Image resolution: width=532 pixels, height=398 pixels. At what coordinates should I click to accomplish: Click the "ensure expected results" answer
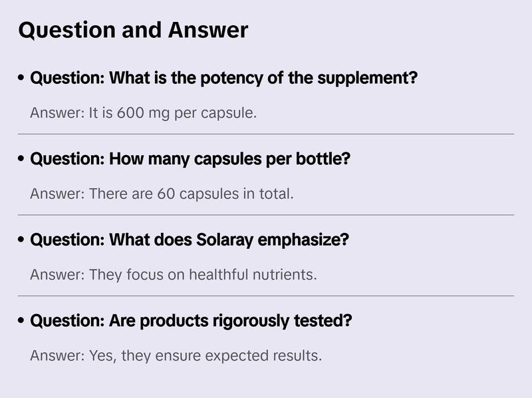pos(176,355)
